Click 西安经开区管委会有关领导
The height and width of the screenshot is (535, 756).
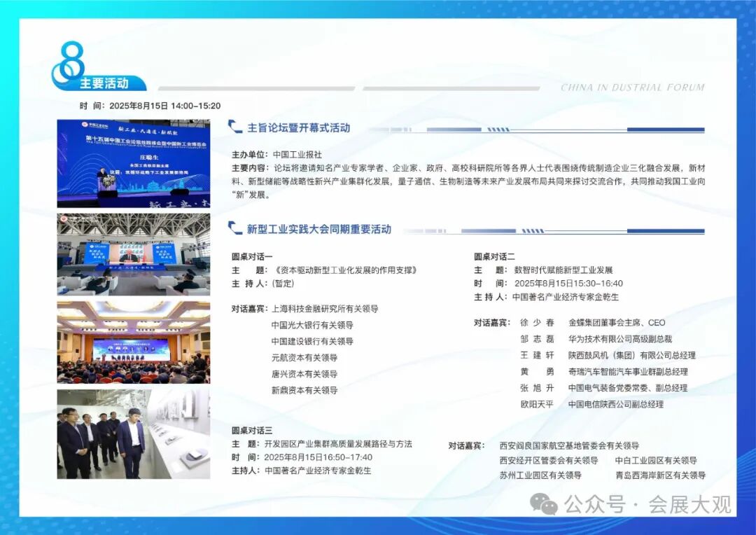[x=548, y=461]
